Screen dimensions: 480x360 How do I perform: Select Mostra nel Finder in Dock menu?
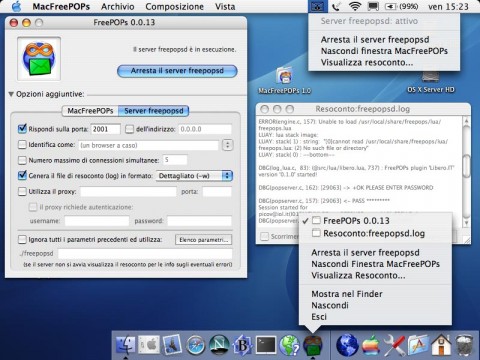(x=375, y=294)
